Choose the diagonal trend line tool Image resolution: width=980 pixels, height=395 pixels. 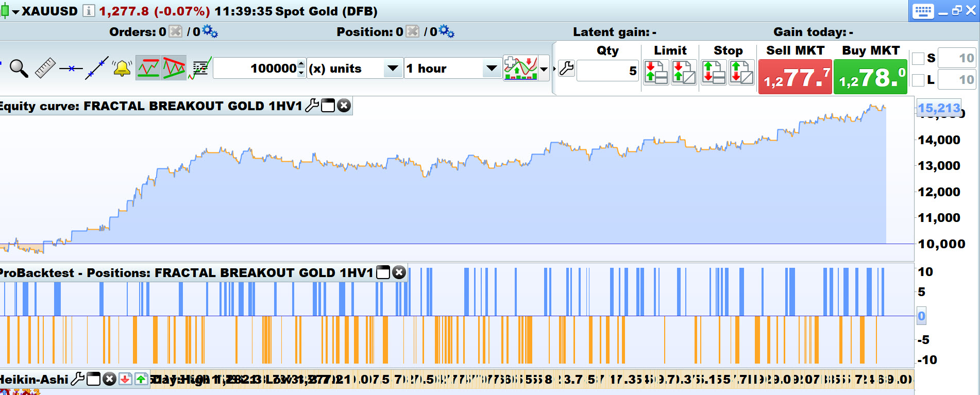96,68
